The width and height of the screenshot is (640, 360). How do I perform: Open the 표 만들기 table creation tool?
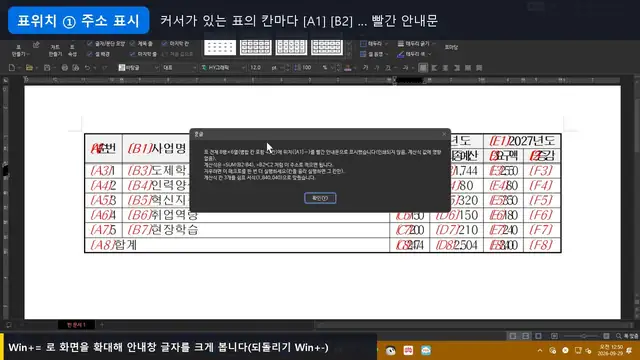click(19, 50)
